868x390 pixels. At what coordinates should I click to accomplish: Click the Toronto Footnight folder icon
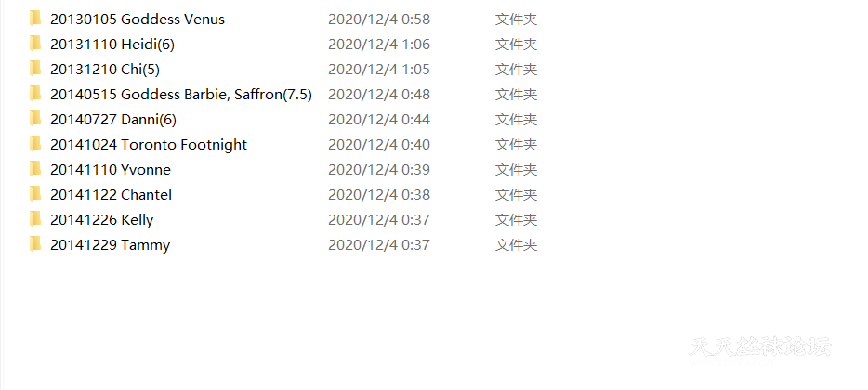coord(35,144)
